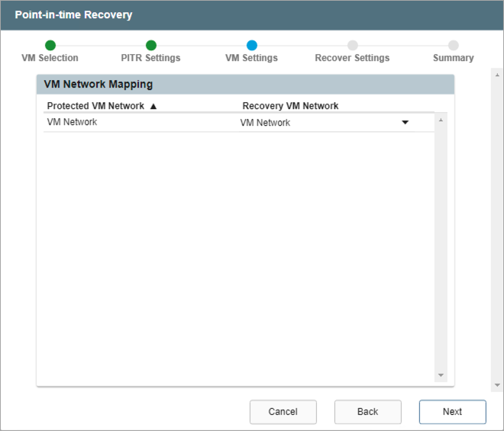
Task: Open the Recover Settings step label
Action: [x=352, y=58]
